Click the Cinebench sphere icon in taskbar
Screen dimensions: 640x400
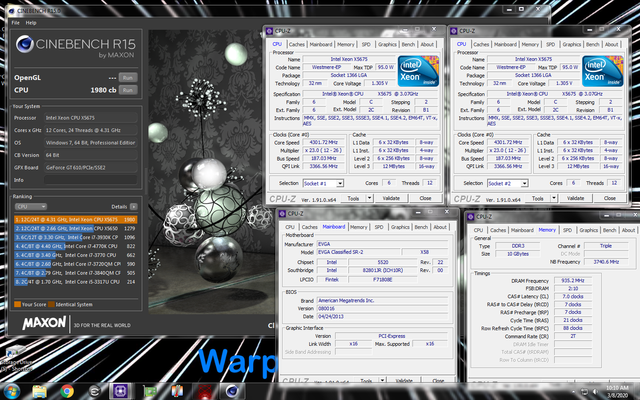tap(232, 391)
